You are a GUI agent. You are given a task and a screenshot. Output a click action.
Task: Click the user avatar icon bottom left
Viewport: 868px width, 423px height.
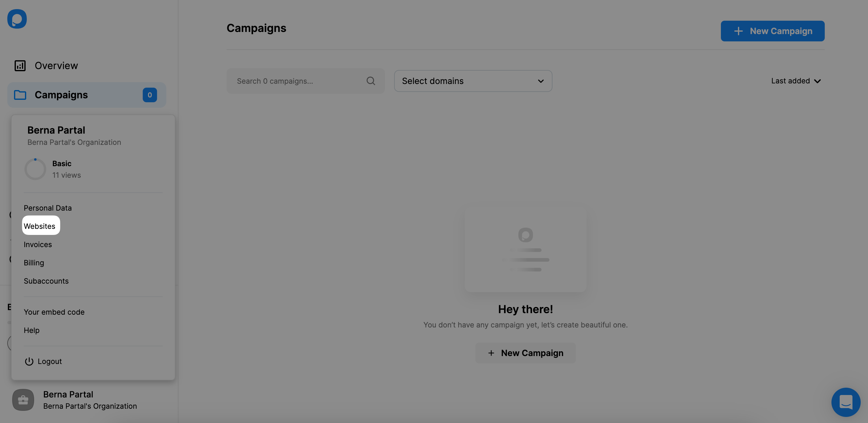(23, 399)
